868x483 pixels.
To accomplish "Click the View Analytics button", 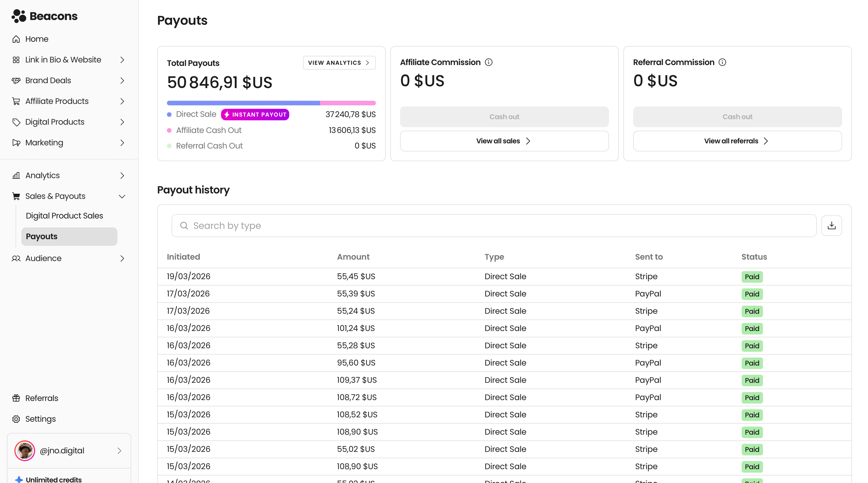I will [x=339, y=63].
